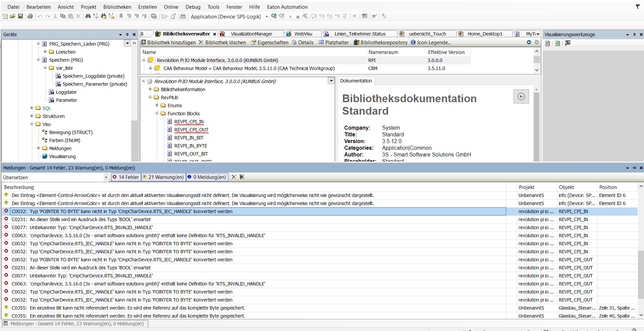Open Icon-Legende in the library manager

(431, 43)
